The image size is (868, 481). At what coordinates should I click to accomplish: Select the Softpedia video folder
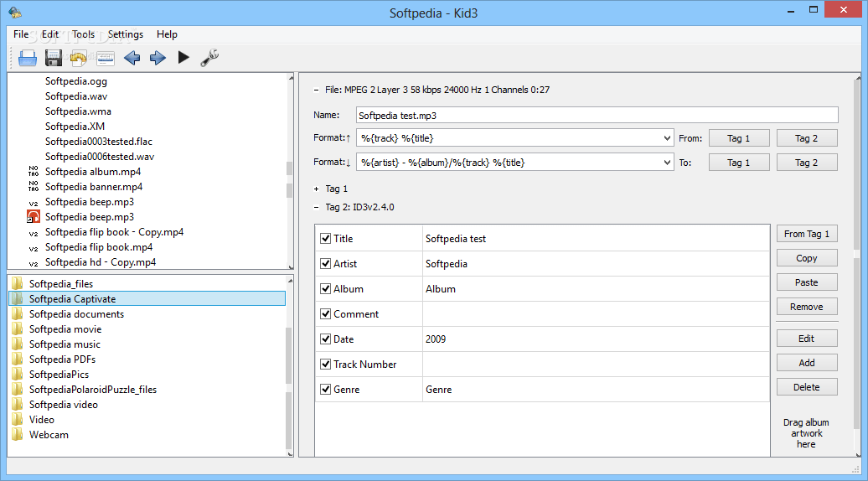coord(64,405)
